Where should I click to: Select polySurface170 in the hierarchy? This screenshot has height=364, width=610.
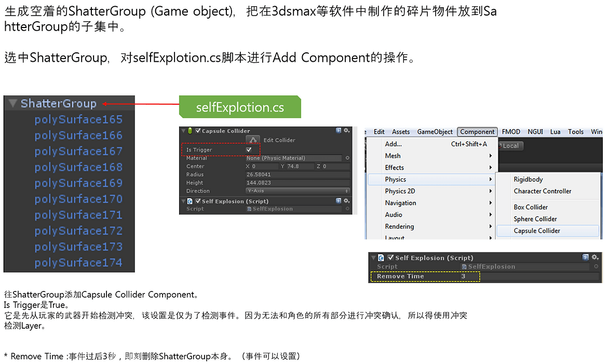[x=78, y=199]
